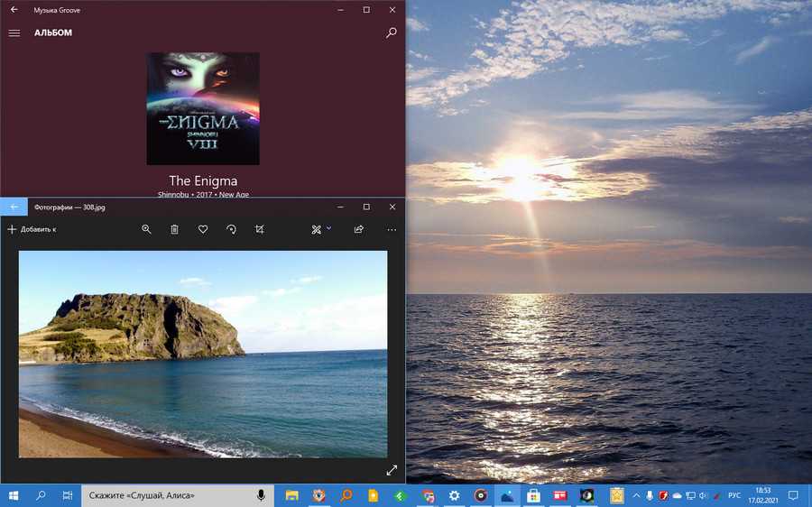Screen dimensions: 812x507
Task: Open the Groove Music hamburger menu
Action: [14, 33]
